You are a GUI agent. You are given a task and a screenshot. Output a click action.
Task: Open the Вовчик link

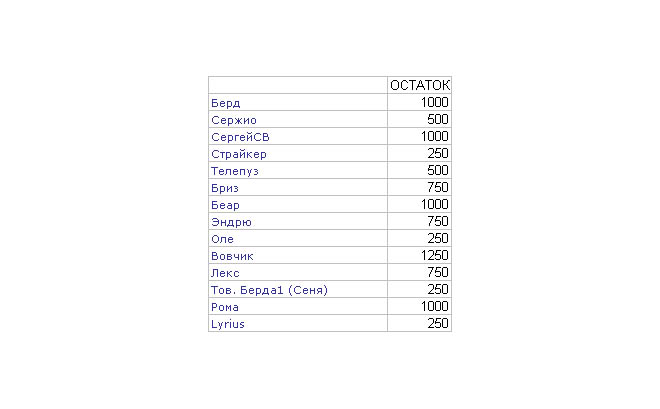(x=231, y=256)
